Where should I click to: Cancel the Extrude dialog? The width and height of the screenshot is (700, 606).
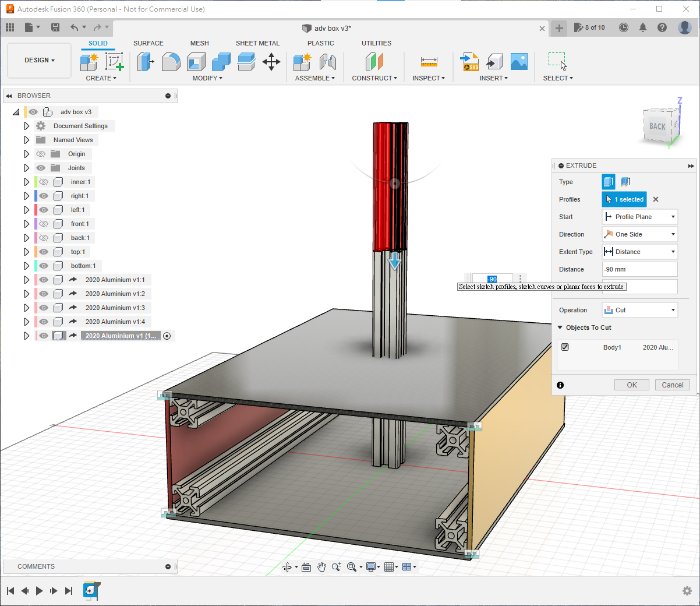coord(672,385)
